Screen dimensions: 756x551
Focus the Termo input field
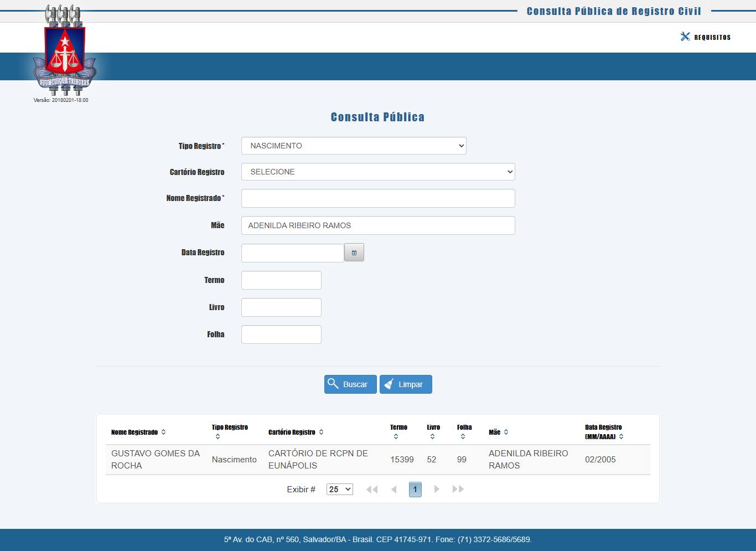[281, 280]
